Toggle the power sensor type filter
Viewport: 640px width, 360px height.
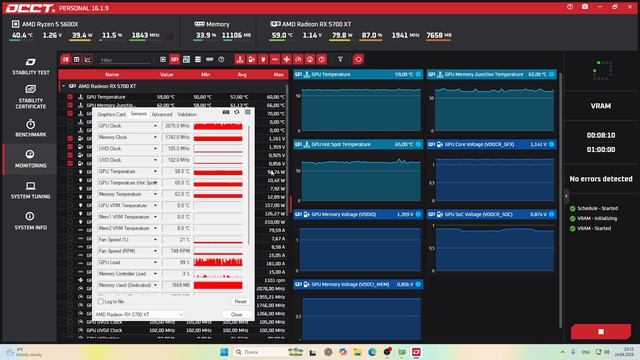point(263,60)
